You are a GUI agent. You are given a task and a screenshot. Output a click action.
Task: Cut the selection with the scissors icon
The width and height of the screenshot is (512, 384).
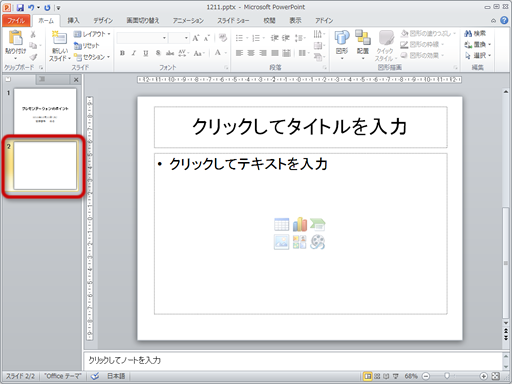[x=33, y=34]
